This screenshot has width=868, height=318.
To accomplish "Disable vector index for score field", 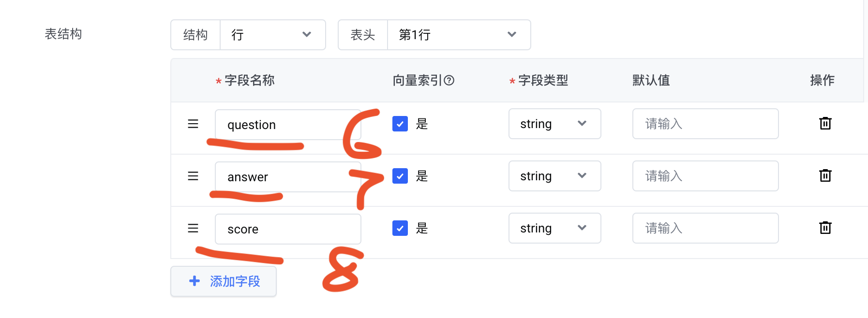I will pos(400,228).
